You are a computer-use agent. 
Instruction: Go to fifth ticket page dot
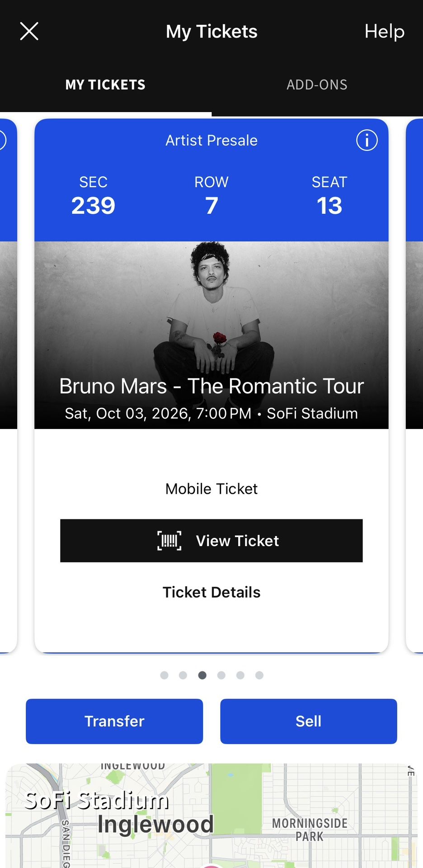(x=240, y=675)
